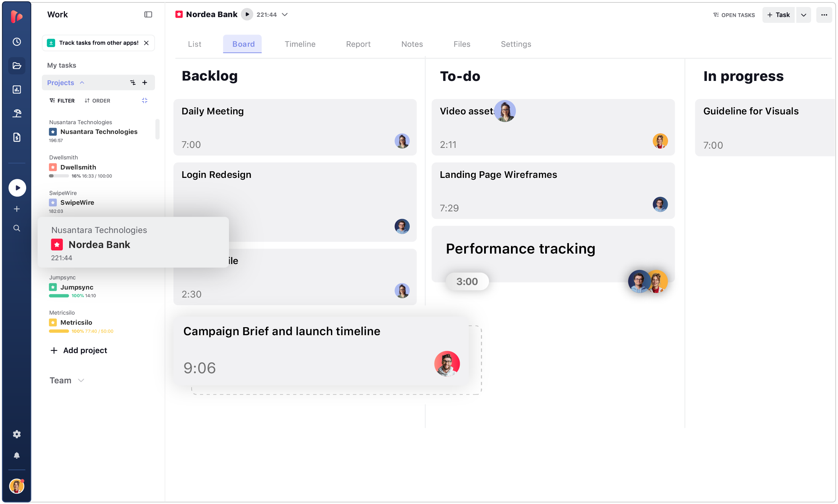This screenshot has height=504, width=838.
Task: Open settings gear in left sidebar
Action: (x=17, y=434)
